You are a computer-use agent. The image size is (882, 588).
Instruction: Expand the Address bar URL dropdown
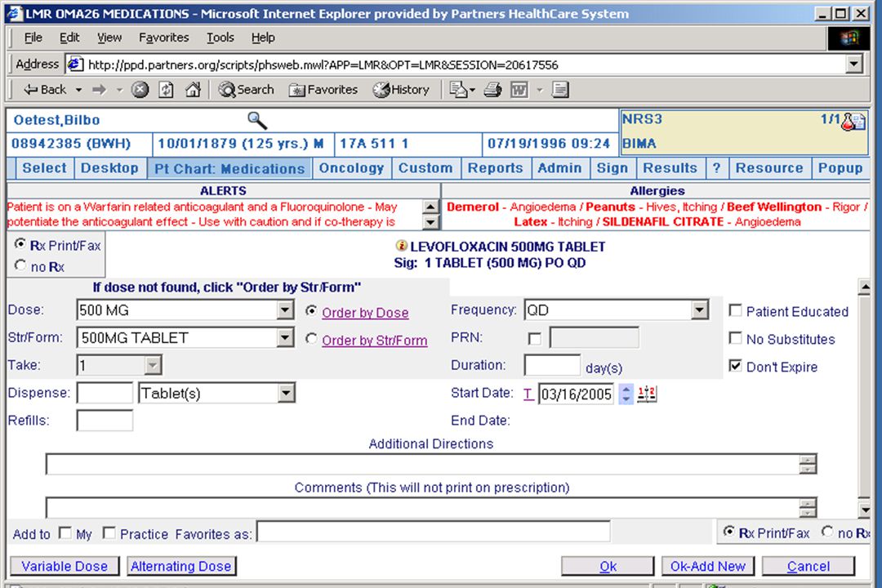click(x=854, y=65)
